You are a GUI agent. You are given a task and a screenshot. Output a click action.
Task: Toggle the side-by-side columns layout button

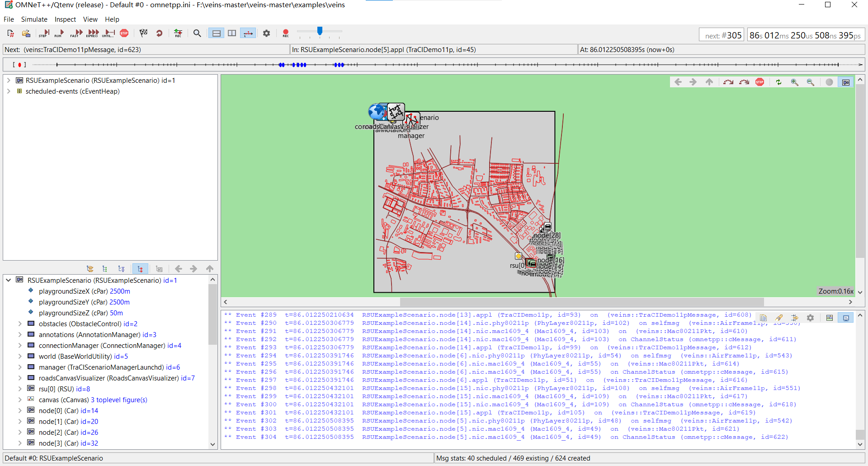[x=232, y=33]
